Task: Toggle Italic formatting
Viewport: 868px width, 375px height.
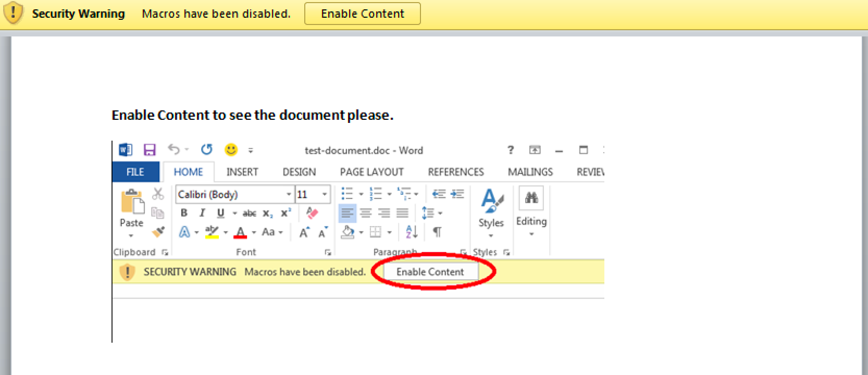Action: 202,213
